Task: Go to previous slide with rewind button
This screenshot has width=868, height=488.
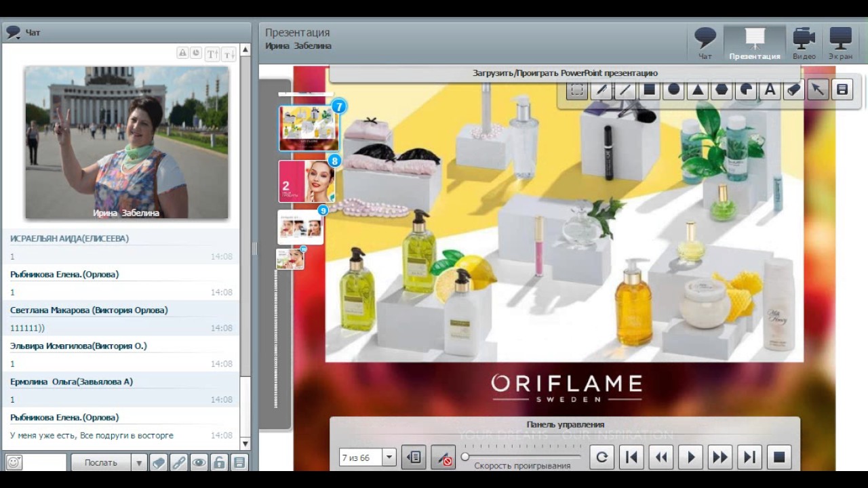Action: point(660,457)
